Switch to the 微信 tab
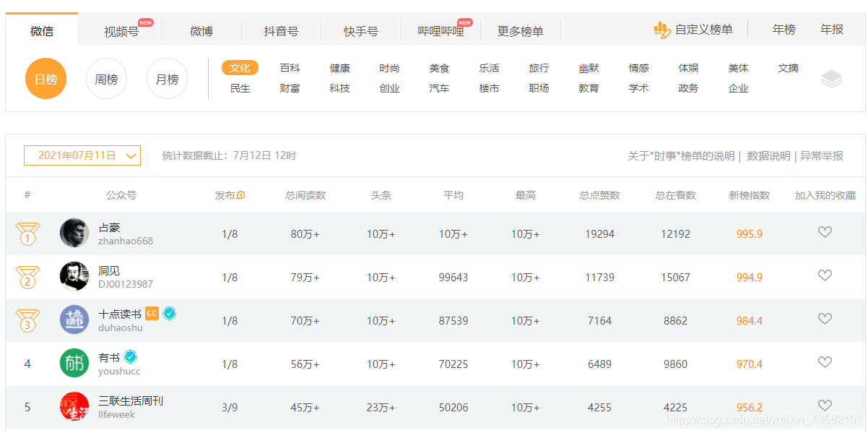The width and height of the screenshot is (868, 433). pos(42,31)
